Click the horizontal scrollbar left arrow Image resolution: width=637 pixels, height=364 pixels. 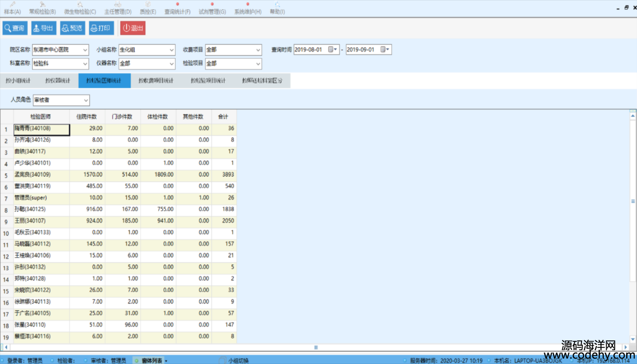click(5, 347)
